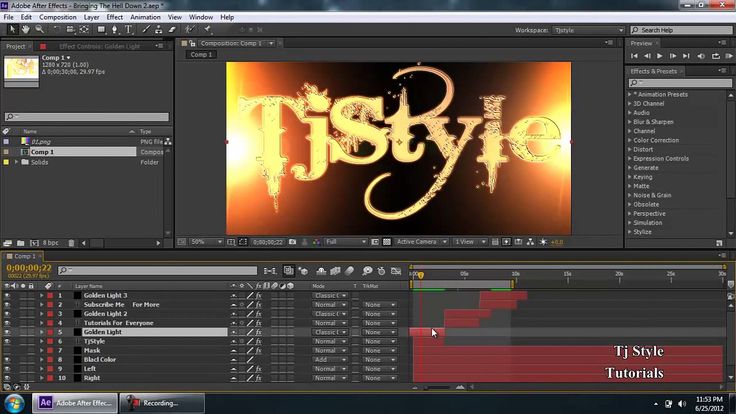Hide the Blacl Color layer
Viewport: 736px width, 414px height.
coord(7,360)
